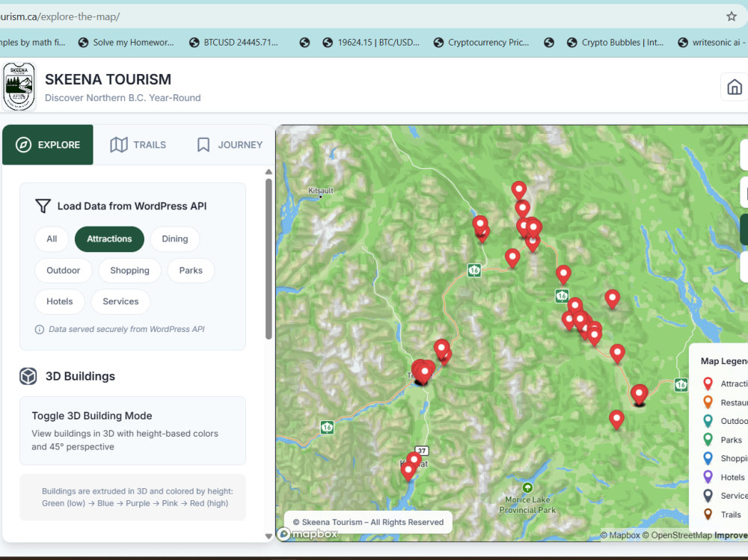Click Attractions red pin in legend
The height and width of the screenshot is (560, 748).
point(708,384)
